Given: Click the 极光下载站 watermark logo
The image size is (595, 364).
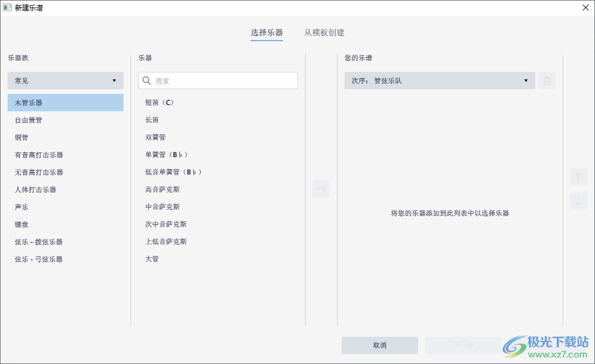Looking at the screenshot, I should tap(513, 346).
